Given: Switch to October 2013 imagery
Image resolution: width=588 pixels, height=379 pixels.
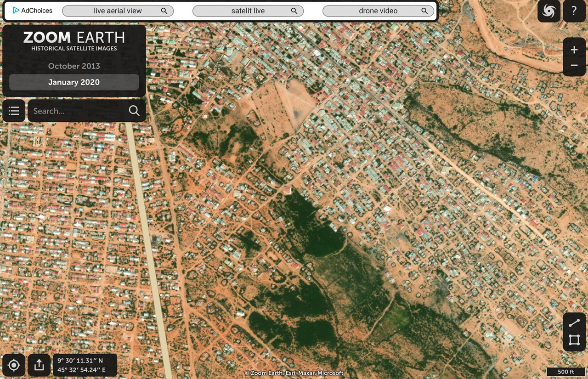Looking at the screenshot, I should [x=74, y=66].
